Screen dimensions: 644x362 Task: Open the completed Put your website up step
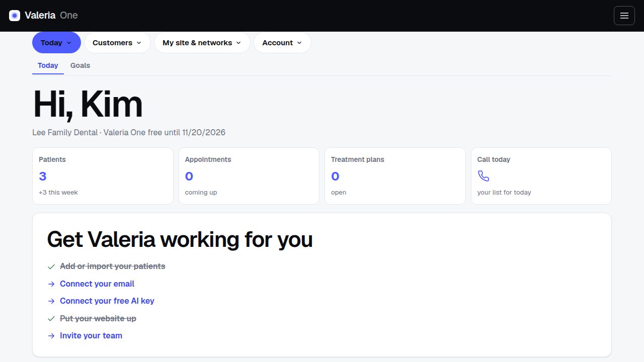coord(98,319)
